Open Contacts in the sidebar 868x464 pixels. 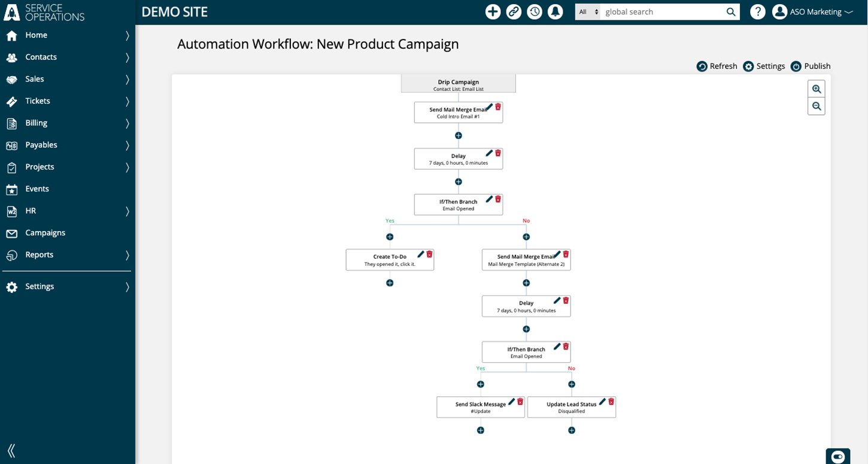(x=41, y=57)
